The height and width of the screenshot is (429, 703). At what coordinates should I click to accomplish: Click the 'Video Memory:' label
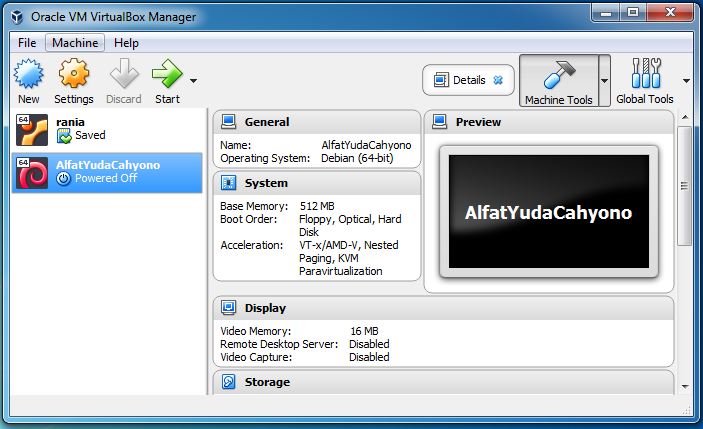pyautogui.click(x=256, y=331)
